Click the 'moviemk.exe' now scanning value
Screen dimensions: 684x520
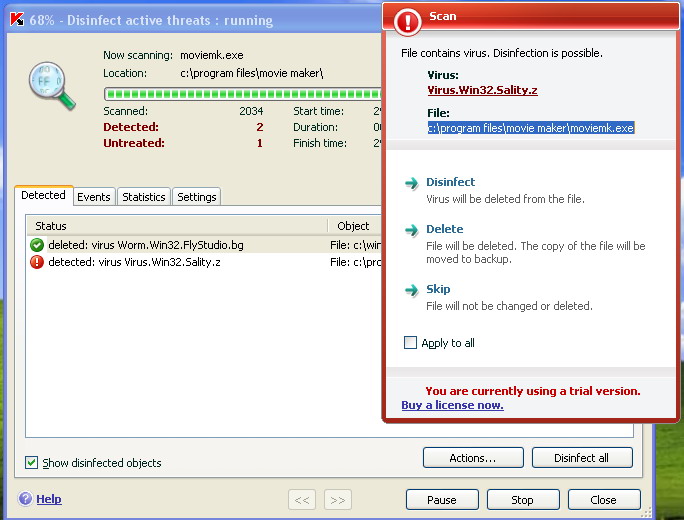click(x=212, y=55)
